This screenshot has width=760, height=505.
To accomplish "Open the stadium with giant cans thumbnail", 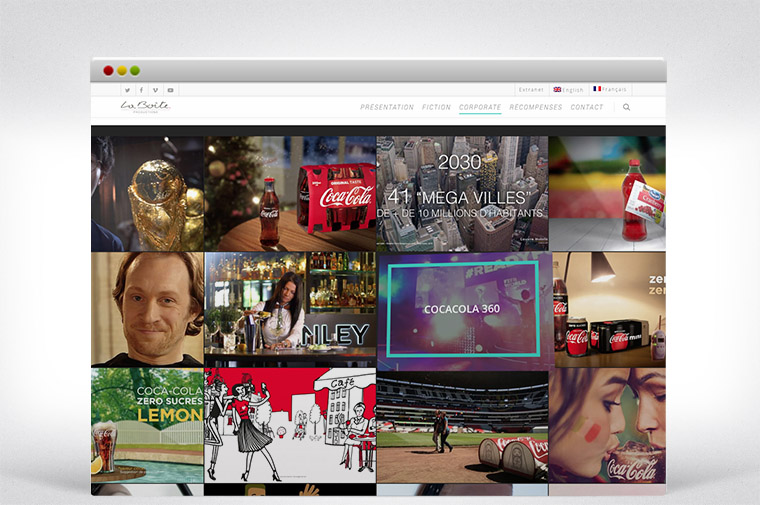I will [462, 426].
